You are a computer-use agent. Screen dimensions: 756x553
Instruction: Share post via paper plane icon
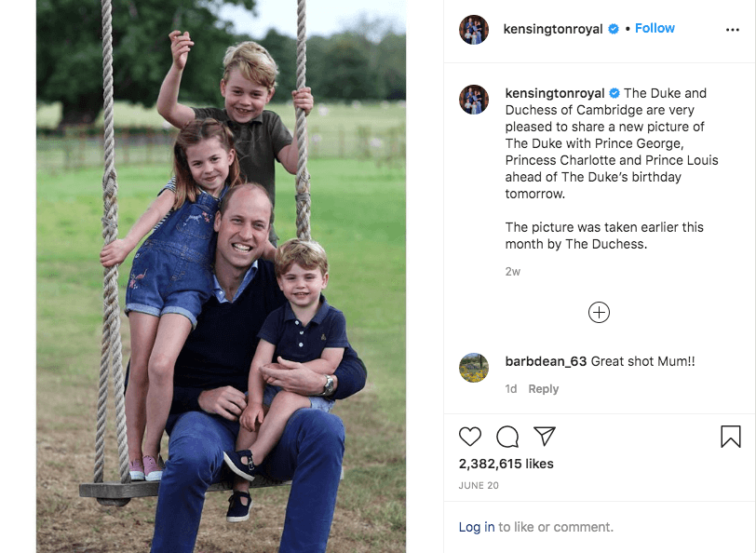[545, 436]
